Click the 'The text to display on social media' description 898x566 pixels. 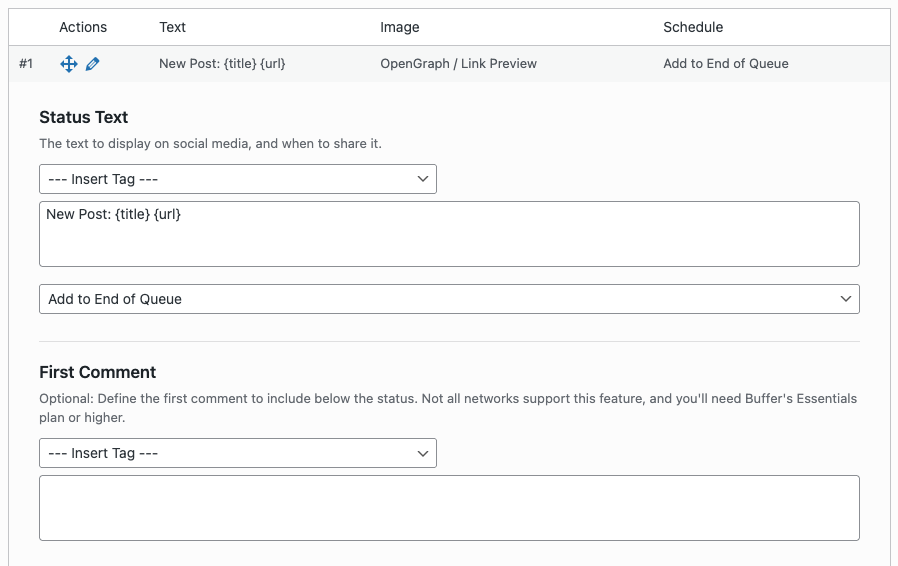coord(210,143)
